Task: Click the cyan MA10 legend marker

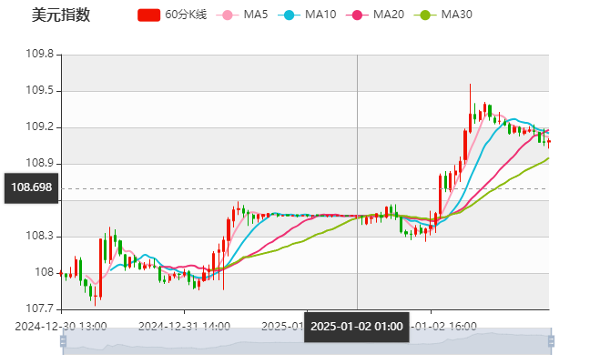Action: click(289, 15)
